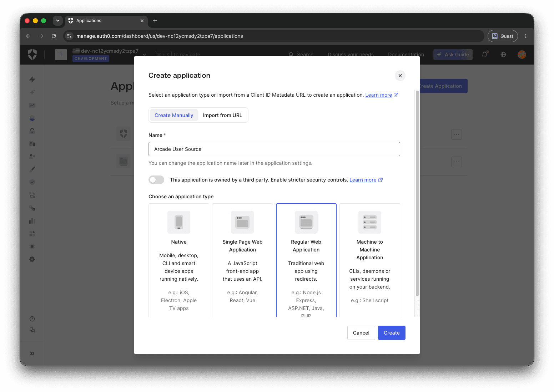
Task: Close the Applications browser tab
Action: point(142,21)
